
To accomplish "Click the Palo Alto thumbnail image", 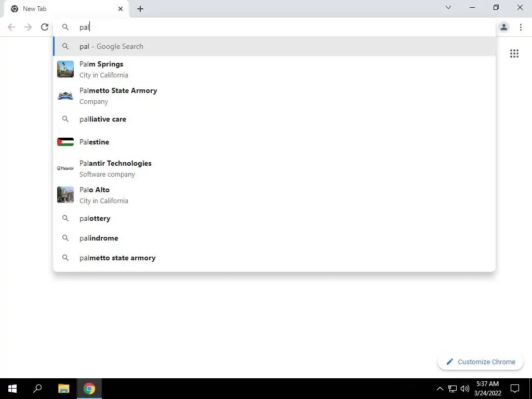I will [65, 195].
